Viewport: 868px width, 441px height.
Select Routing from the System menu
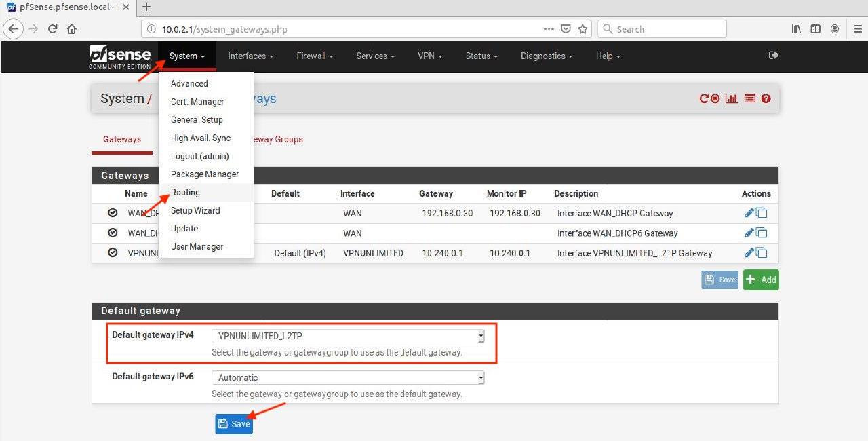[185, 193]
